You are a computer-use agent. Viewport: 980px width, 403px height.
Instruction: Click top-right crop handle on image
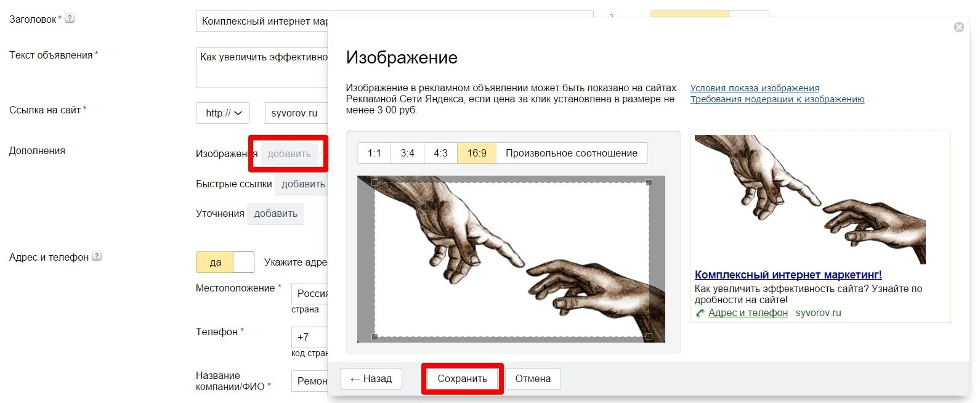coord(649,182)
